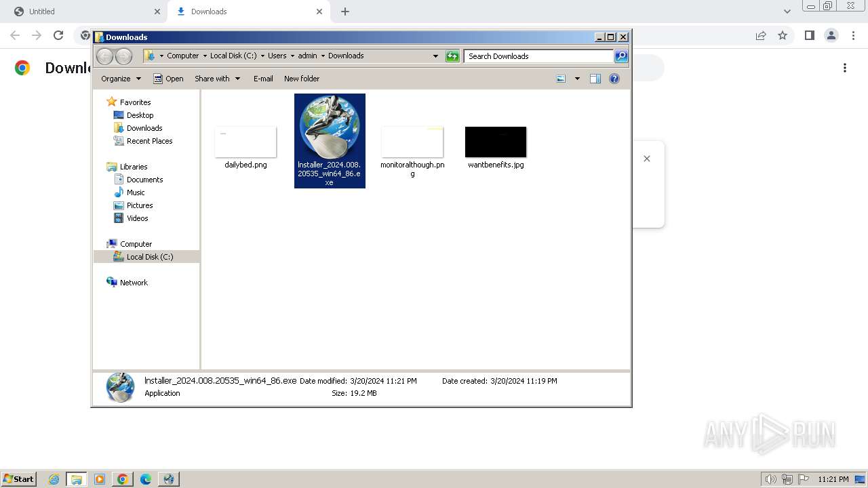Click the Chrome taskbar icon
Image resolution: width=868 pixels, height=488 pixels.
click(123, 479)
